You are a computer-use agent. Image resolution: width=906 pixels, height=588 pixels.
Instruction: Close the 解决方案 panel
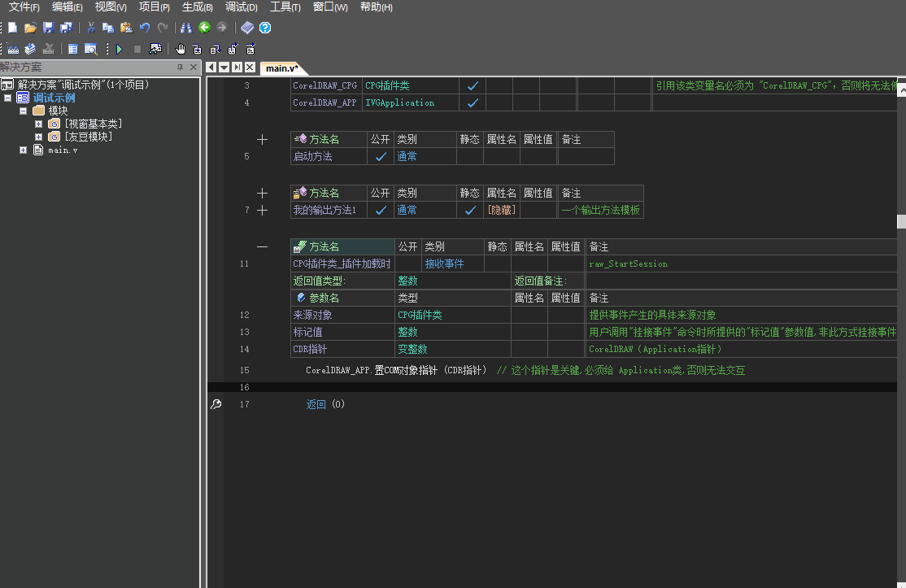pyautogui.click(x=193, y=67)
